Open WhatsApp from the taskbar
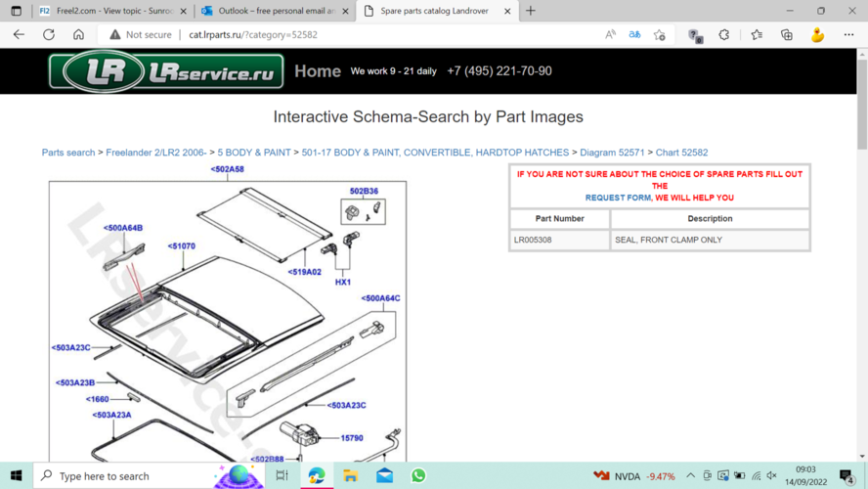Image resolution: width=868 pixels, height=489 pixels. [418, 475]
